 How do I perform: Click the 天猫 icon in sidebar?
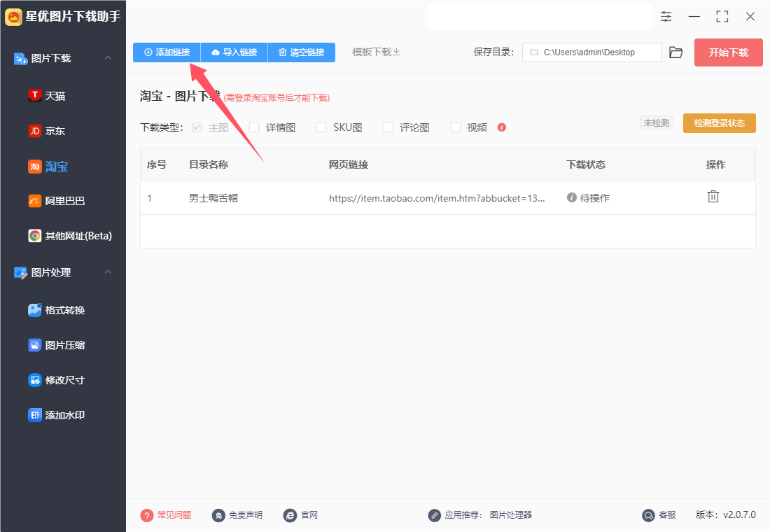pyautogui.click(x=34, y=96)
